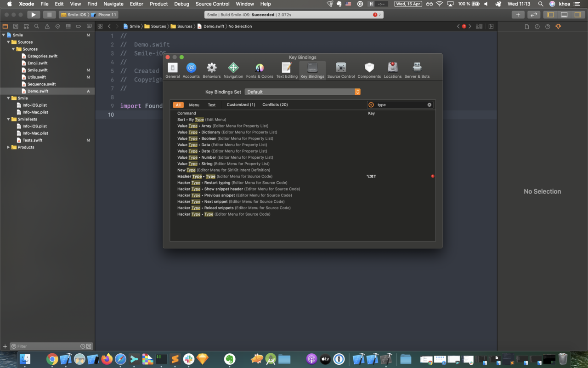Open Locations preferences pane
This screenshot has width=588, height=368.
point(392,70)
